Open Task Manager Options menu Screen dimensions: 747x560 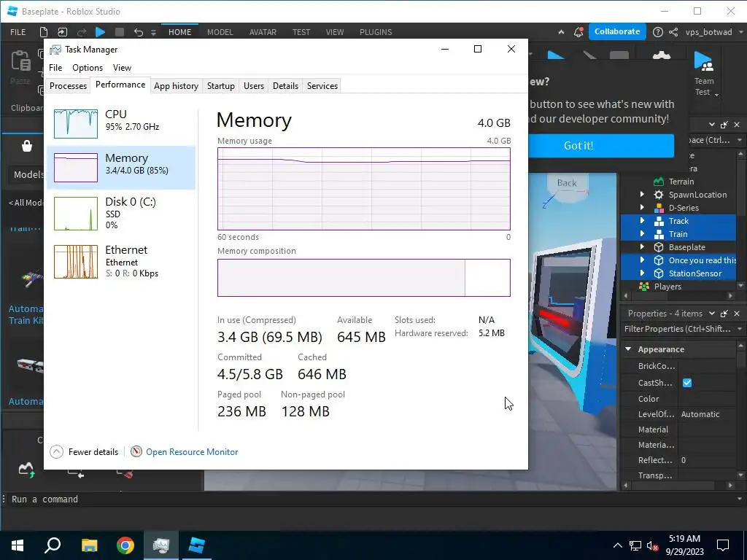(x=88, y=68)
